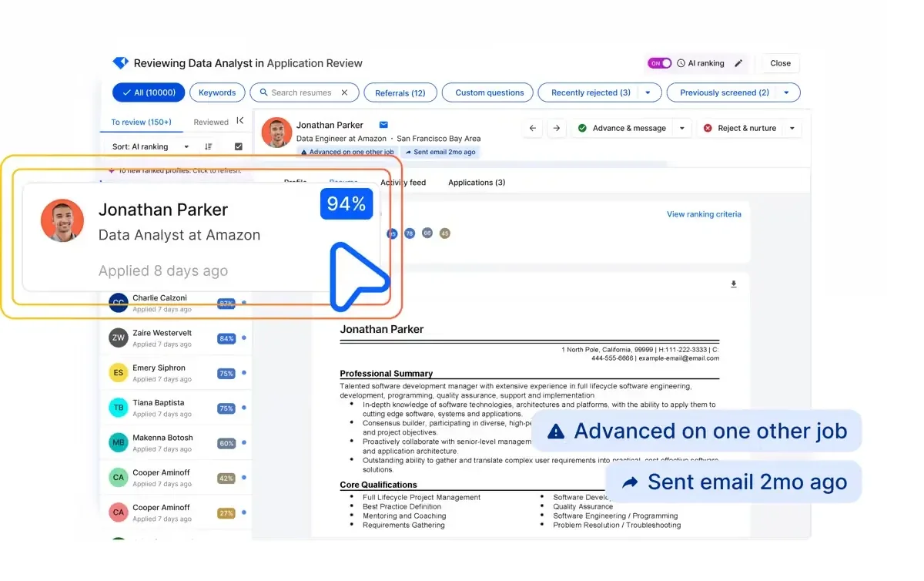The height and width of the screenshot is (581, 924).
Task: Open the View ranking criteria link
Action: 704,214
